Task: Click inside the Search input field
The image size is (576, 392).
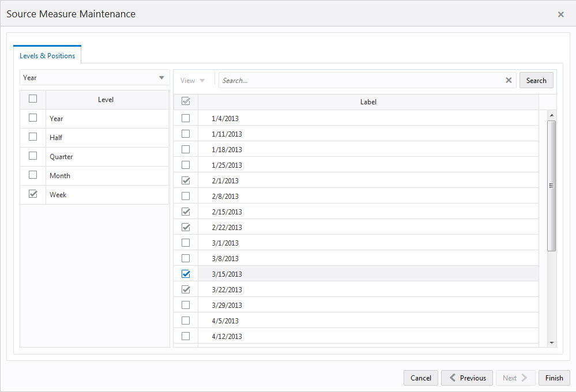Action: pos(362,81)
